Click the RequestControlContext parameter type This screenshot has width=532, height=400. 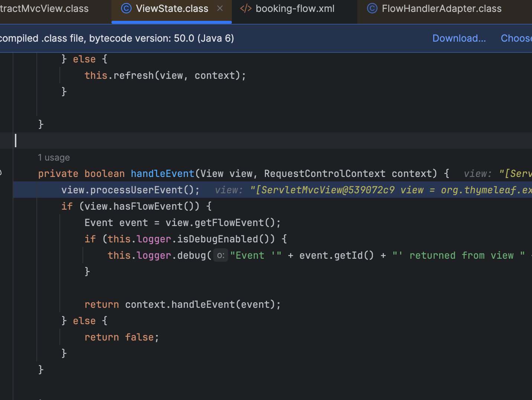point(325,174)
